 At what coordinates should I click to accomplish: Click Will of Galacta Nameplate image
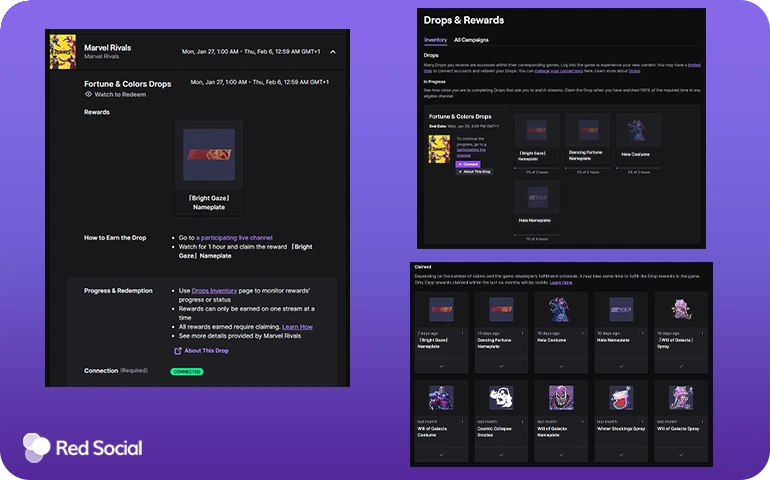pyautogui.click(x=561, y=398)
